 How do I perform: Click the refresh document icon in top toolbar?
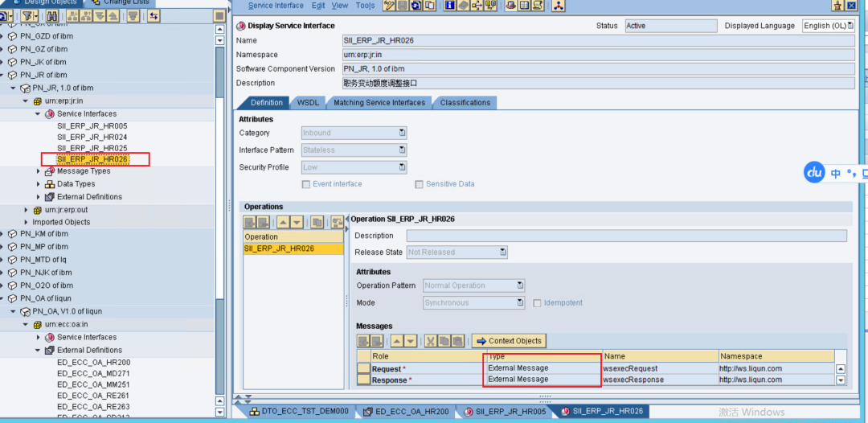click(x=416, y=6)
